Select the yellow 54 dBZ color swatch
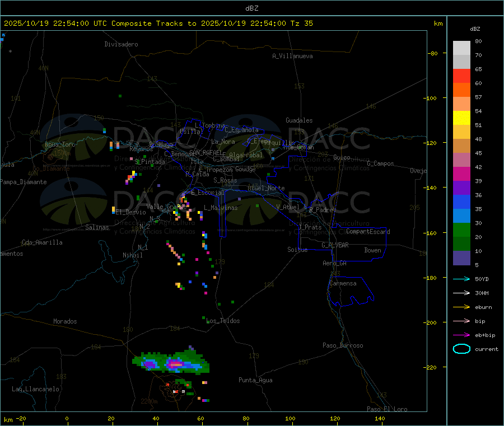Screen dimensions: 504x426 point(461,118)
